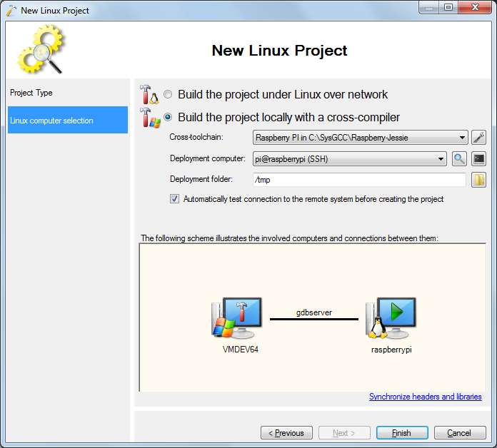This screenshot has height=448, width=497.
Task: Click the disabled Next button
Action: coord(344,432)
